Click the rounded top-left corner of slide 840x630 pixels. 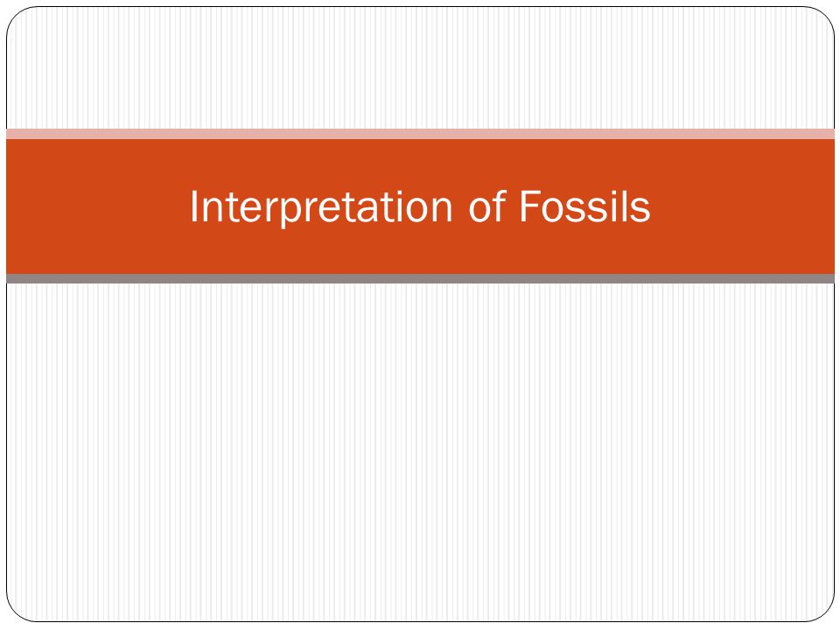point(15,15)
